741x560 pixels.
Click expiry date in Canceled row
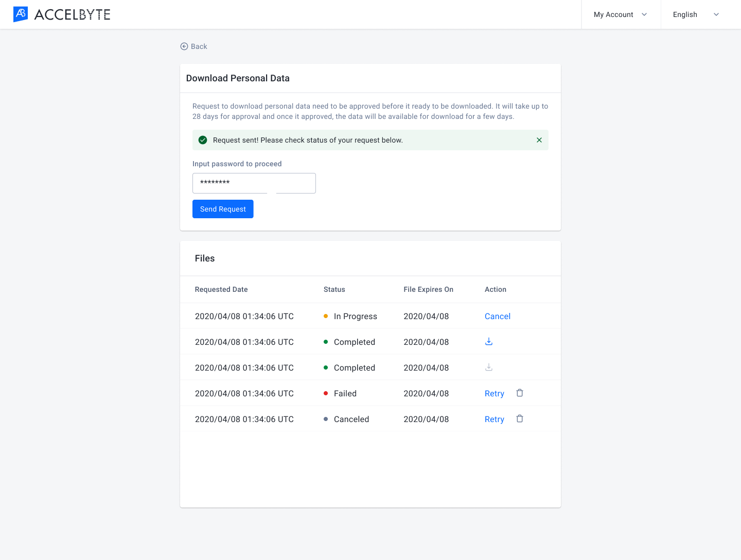[426, 419]
